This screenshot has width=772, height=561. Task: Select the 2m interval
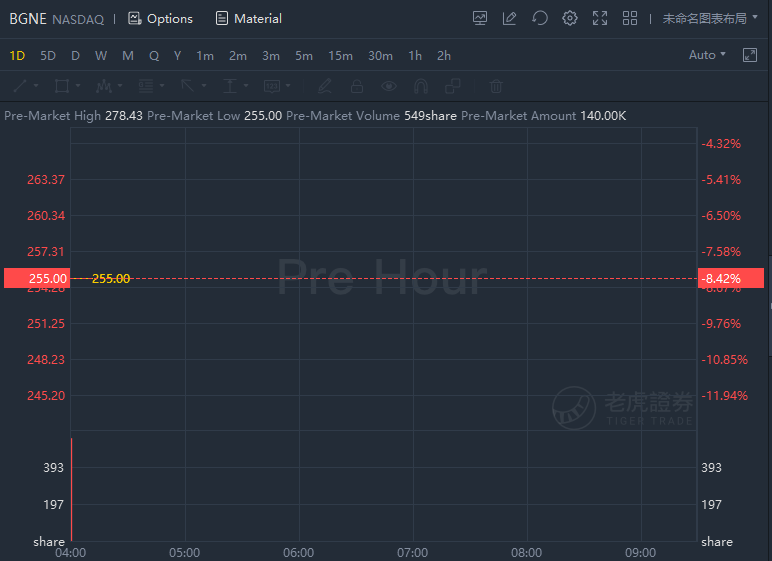coord(238,56)
